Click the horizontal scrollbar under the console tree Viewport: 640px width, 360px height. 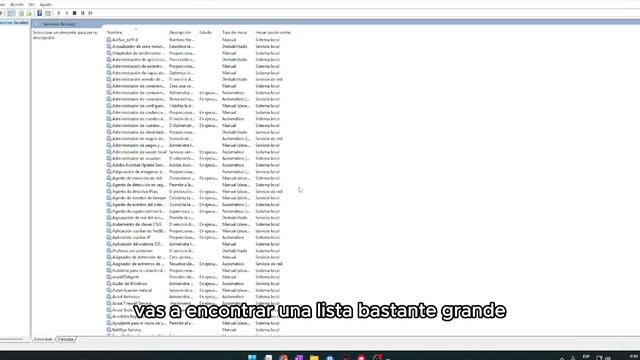point(12,339)
